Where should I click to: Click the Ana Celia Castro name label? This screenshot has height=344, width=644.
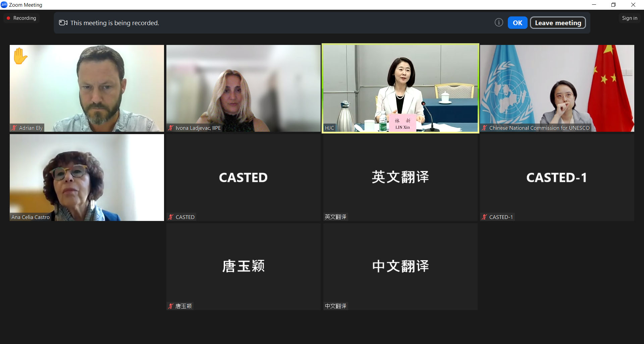tap(31, 217)
